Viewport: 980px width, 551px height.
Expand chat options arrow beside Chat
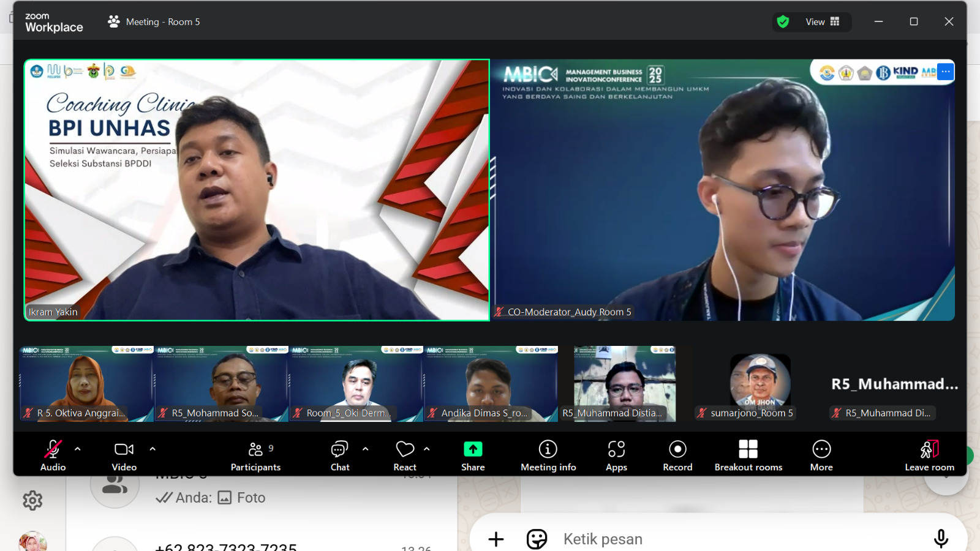(366, 449)
